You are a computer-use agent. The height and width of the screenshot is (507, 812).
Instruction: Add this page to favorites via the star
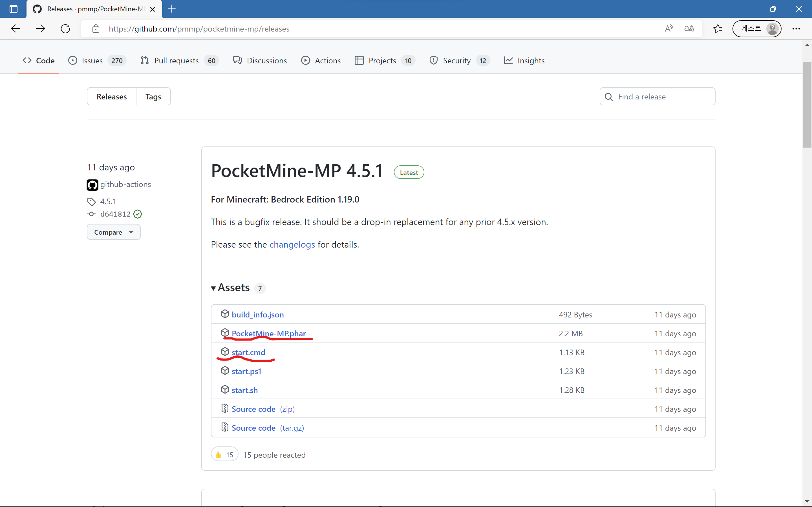(718, 28)
